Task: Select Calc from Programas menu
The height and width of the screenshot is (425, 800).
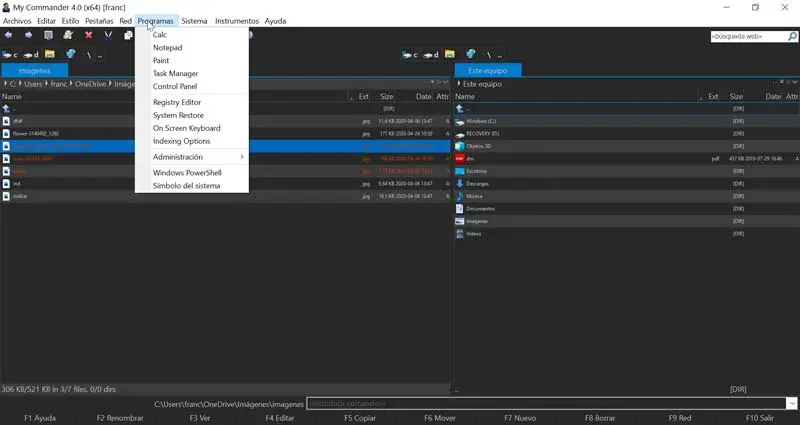Action: click(192, 35)
